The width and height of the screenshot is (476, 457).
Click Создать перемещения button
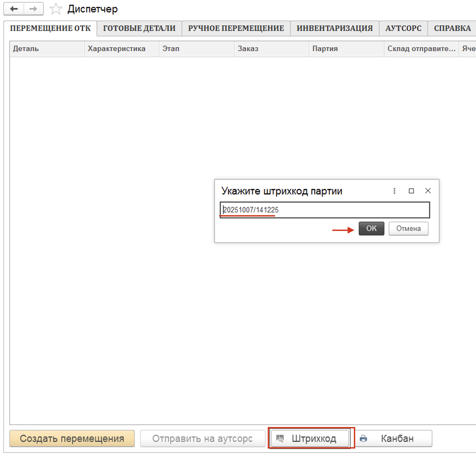[x=72, y=438]
